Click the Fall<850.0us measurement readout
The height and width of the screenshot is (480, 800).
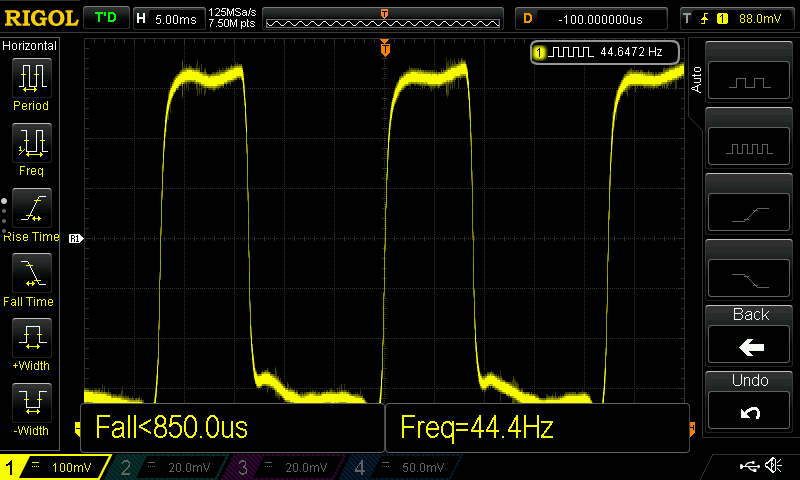232,428
